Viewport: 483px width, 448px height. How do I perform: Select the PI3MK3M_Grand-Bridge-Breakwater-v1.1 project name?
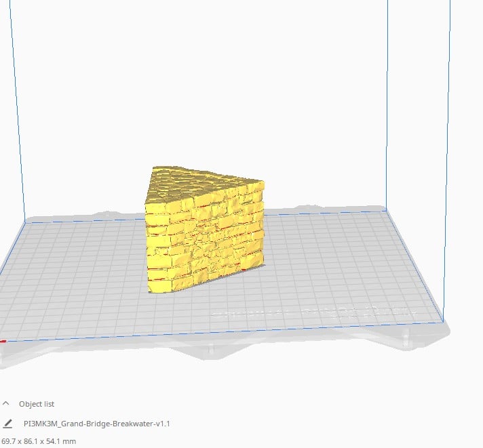coord(96,424)
